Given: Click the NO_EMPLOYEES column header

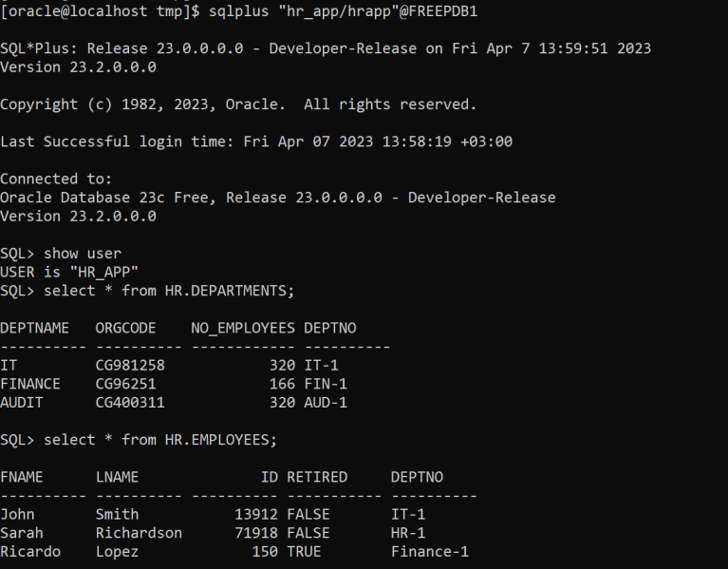Looking at the screenshot, I should [x=243, y=328].
